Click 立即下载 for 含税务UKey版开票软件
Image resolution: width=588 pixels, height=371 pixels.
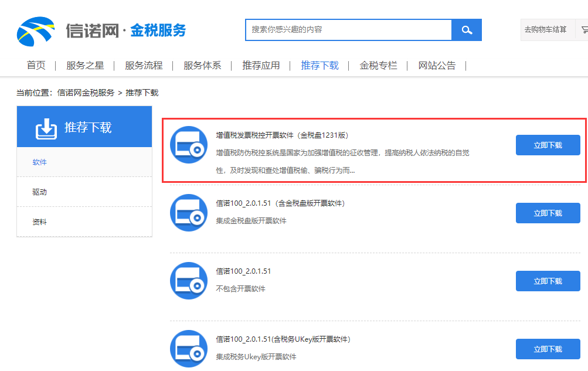point(548,349)
